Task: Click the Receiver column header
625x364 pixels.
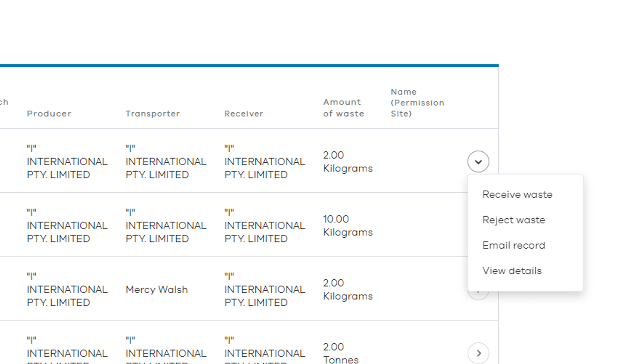Action: pyautogui.click(x=243, y=114)
